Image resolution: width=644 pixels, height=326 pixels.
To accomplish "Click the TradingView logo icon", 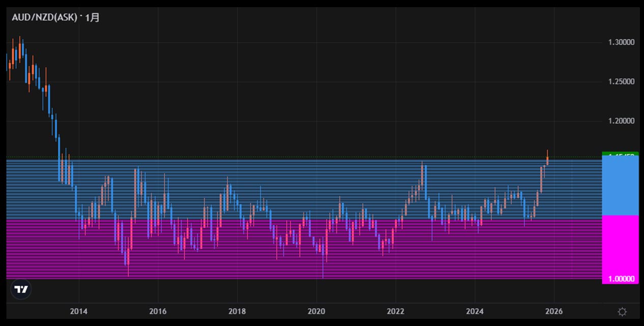I will click(21, 289).
